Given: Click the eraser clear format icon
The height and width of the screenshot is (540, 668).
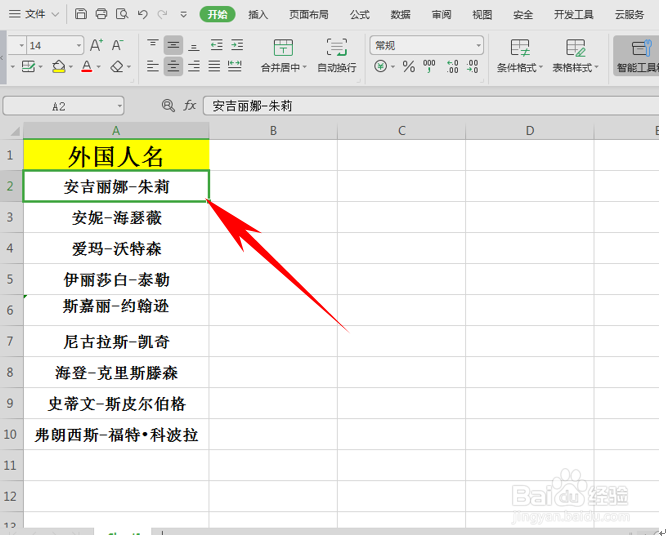Looking at the screenshot, I should pos(117,66).
